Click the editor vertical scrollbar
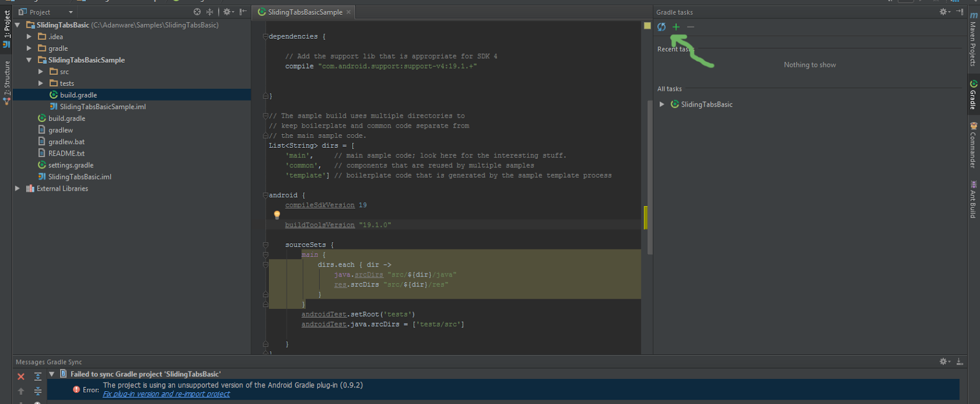Screen dimensions: 980x404 [x=650, y=177]
